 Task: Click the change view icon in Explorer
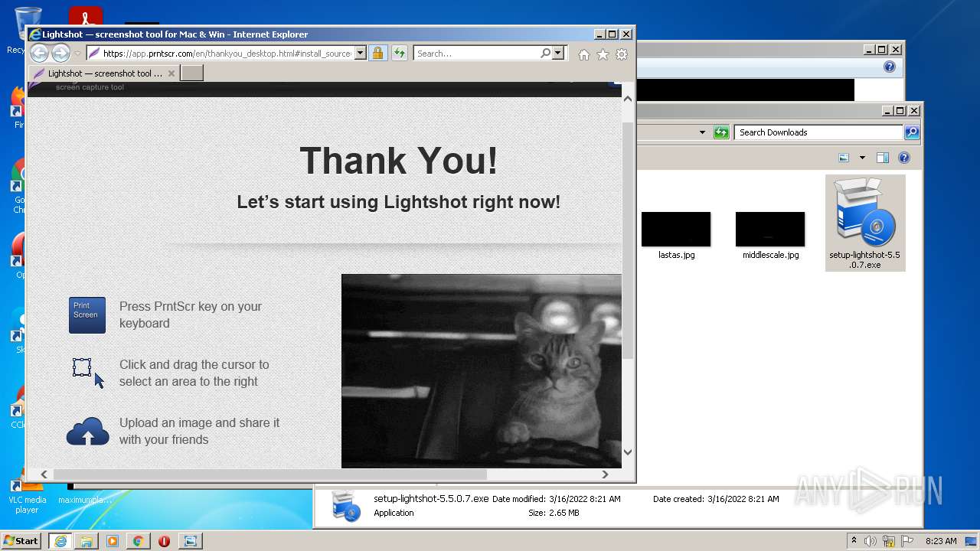(844, 158)
